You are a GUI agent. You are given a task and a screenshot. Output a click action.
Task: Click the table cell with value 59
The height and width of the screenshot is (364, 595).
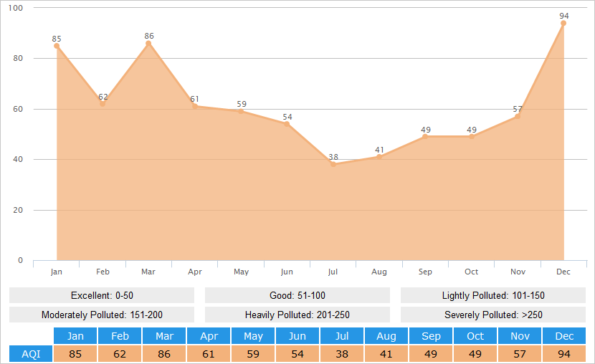253,354
